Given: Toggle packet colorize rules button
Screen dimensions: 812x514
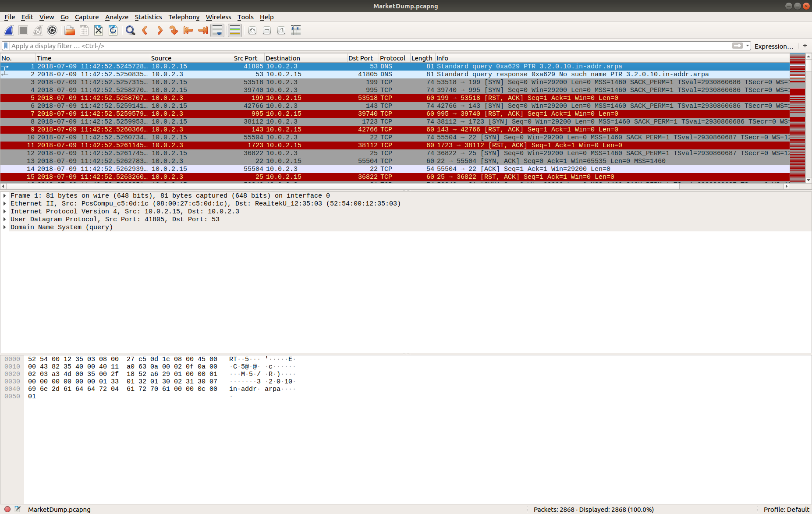Looking at the screenshot, I should pyautogui.click(x=235, y=30).
